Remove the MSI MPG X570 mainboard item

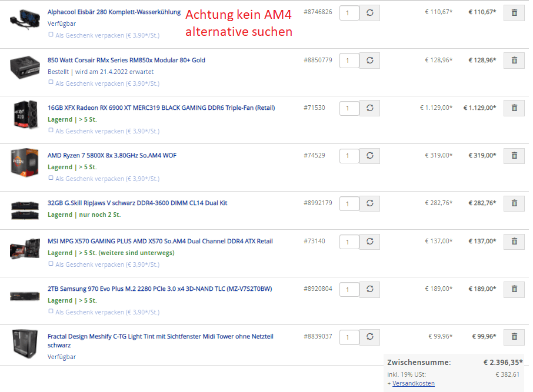tap(514, 242)
